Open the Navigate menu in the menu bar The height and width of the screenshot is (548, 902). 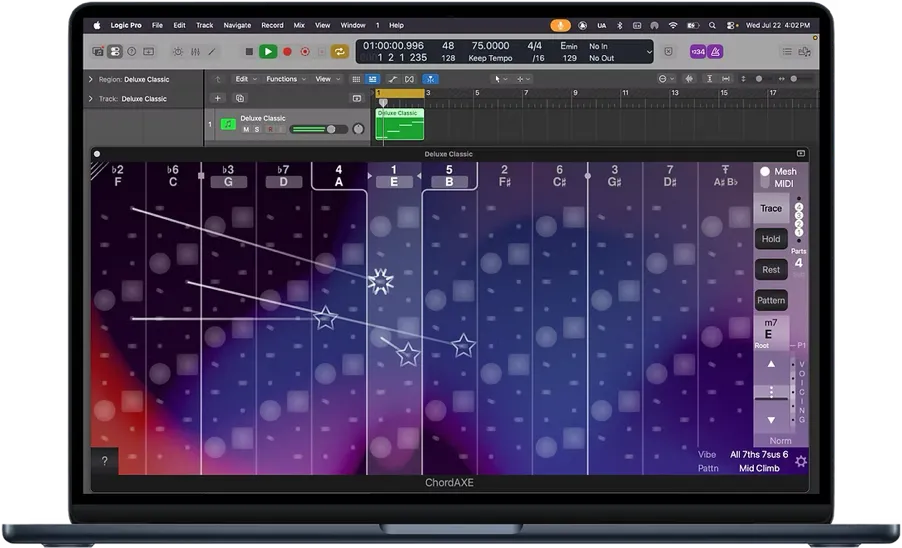(x=237, y=25)
